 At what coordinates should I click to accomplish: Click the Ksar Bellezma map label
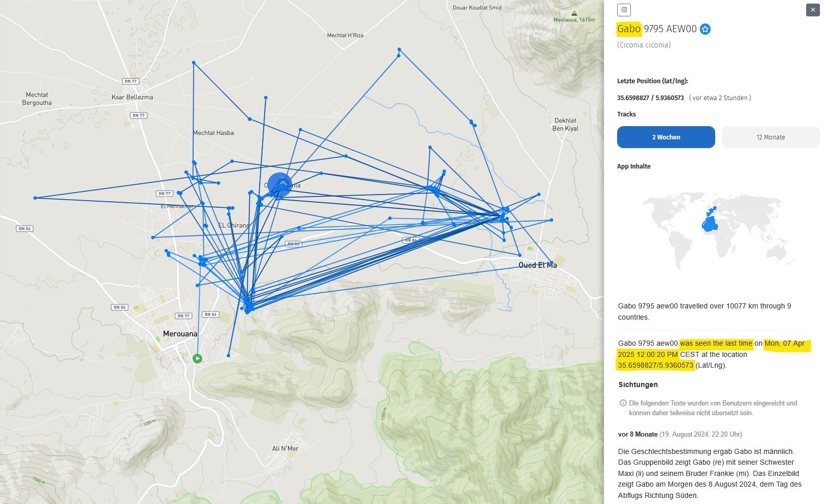pyautogui.click(x=132, y=97)
